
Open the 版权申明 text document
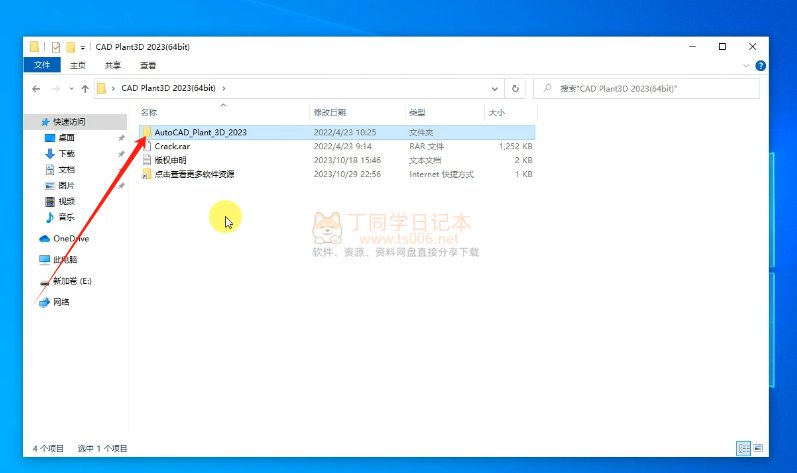click(x=170, y=160)
